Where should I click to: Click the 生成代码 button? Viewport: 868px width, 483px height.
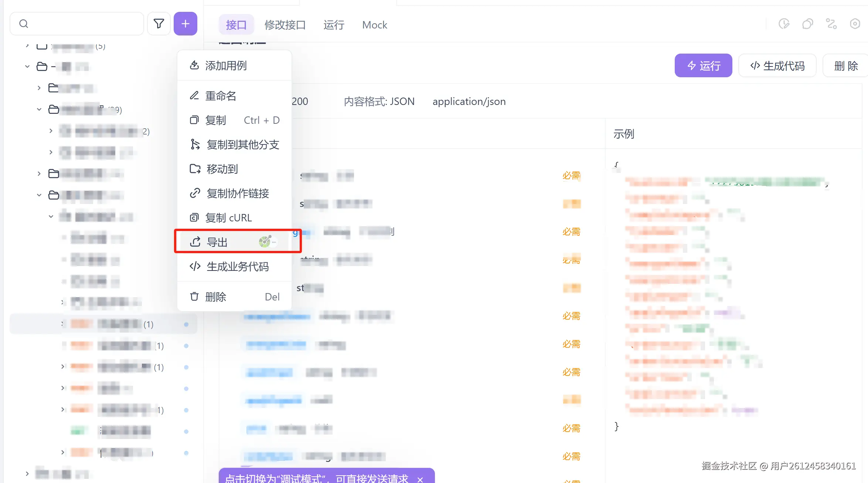click(x=777, y=66)
